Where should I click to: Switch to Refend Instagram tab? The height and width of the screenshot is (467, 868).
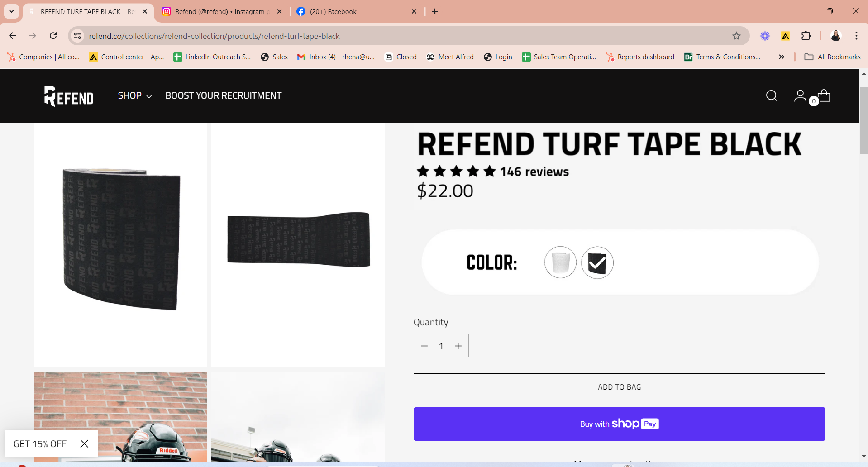tap(222, 12)
